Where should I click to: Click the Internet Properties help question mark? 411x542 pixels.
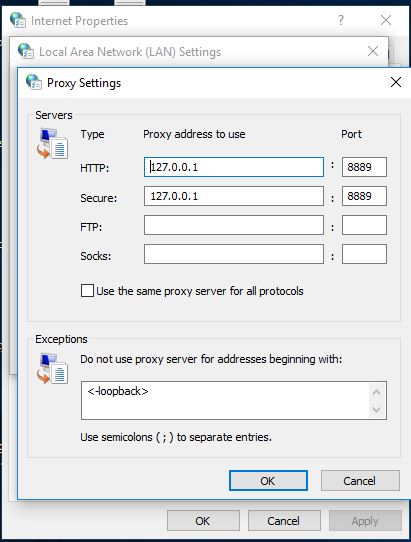tap(341, 20)
